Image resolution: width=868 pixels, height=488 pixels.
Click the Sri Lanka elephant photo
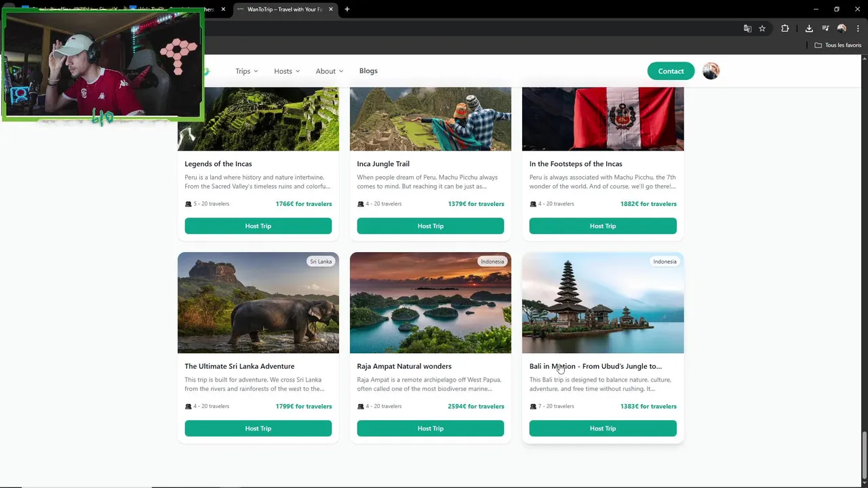258,303
